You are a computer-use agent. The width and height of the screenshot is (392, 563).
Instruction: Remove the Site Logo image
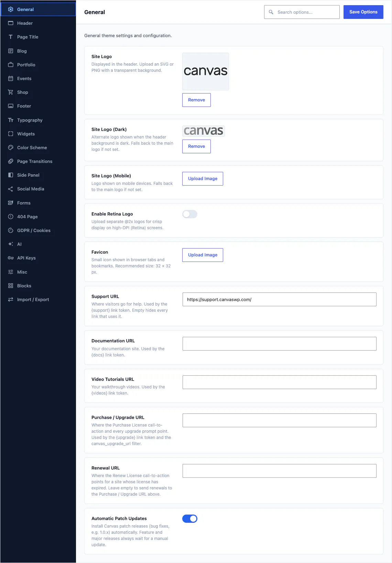[196, 100]
